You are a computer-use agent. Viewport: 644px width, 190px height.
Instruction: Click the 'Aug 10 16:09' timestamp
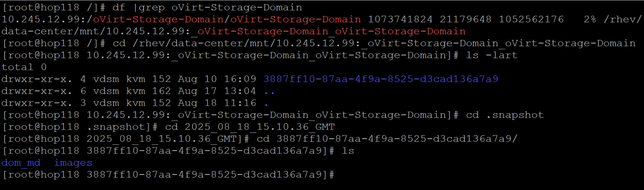coord(217,79)
